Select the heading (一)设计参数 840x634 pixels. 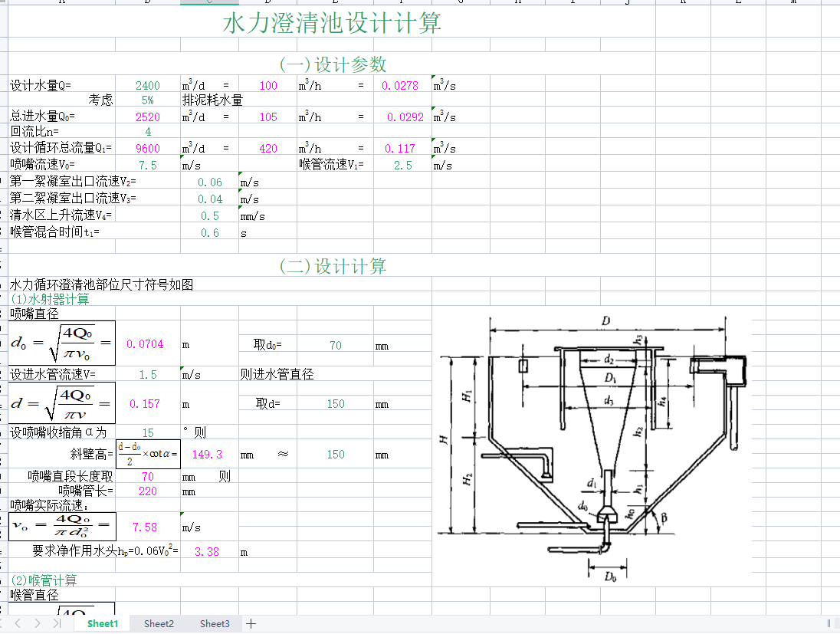pos(333,64)
